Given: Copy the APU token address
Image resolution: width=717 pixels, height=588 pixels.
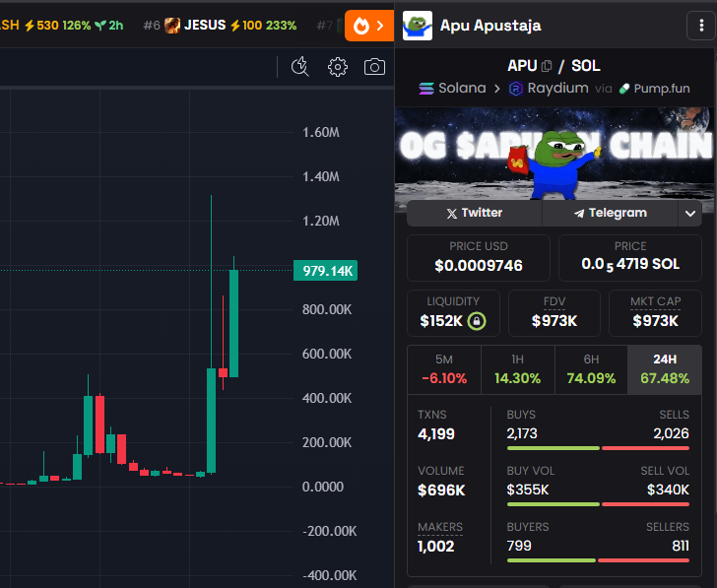Looking at the screenshot, I should (x=547, y=66).
